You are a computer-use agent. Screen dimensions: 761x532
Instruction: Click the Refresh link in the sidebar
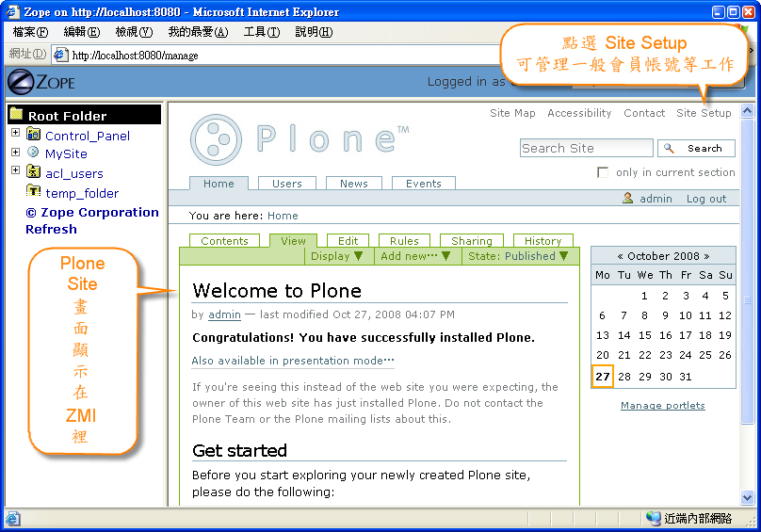[x=51, y=229]
